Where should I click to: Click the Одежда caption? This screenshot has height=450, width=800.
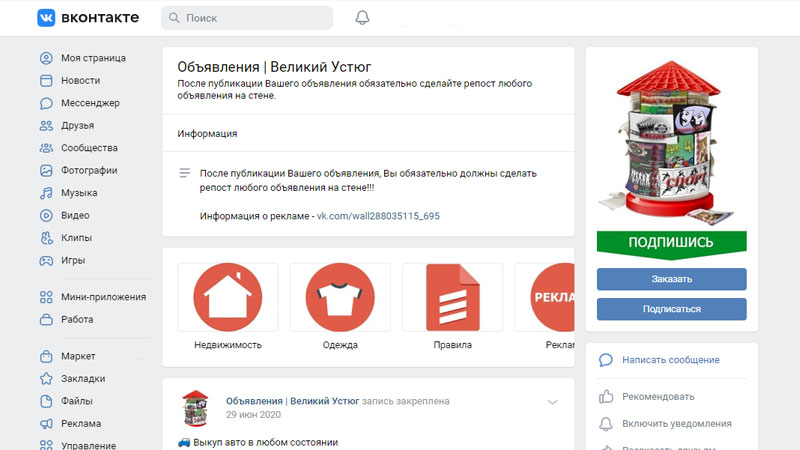pyautogui.click(x=340, y=345)
